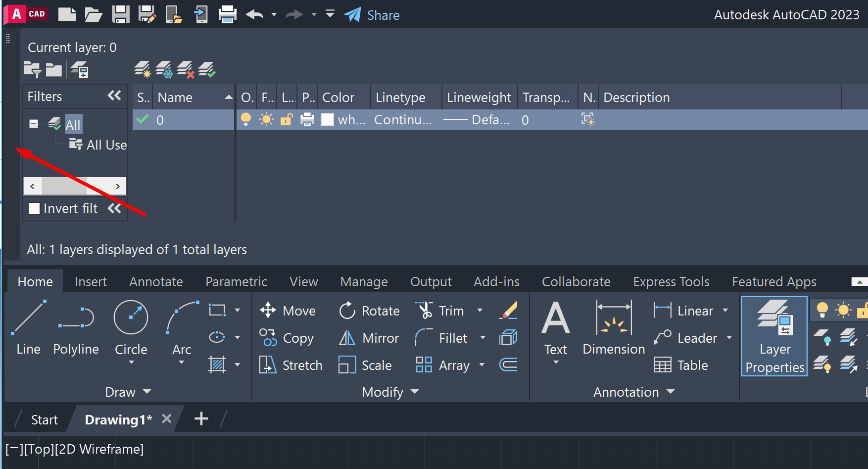The image size is (868, 469).
Task: Select the Dimension tool
Action: point(614,328)
